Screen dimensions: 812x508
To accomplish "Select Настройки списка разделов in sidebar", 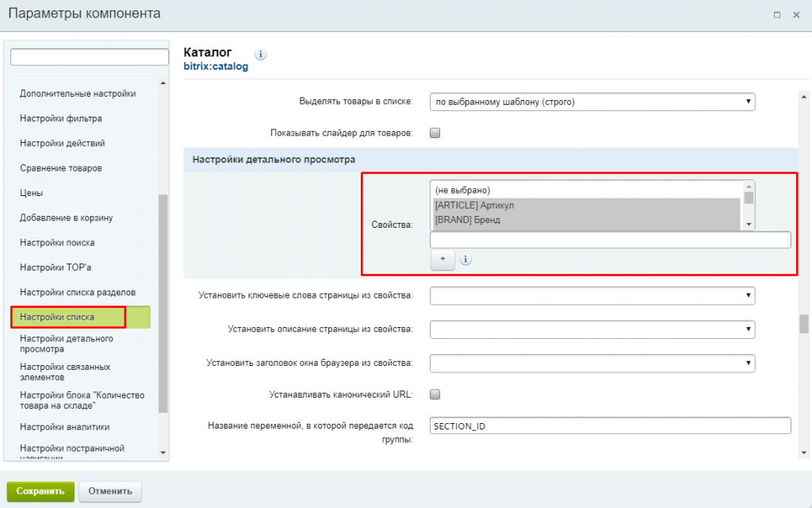I will click(78, 293).
